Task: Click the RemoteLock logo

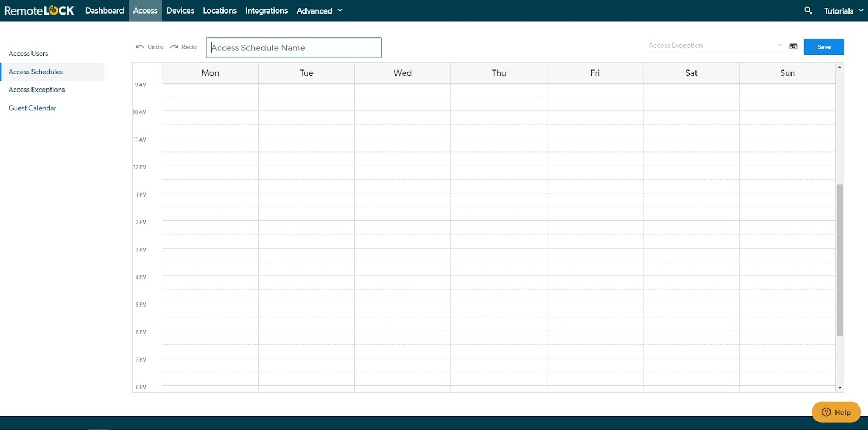Action: 39,10
